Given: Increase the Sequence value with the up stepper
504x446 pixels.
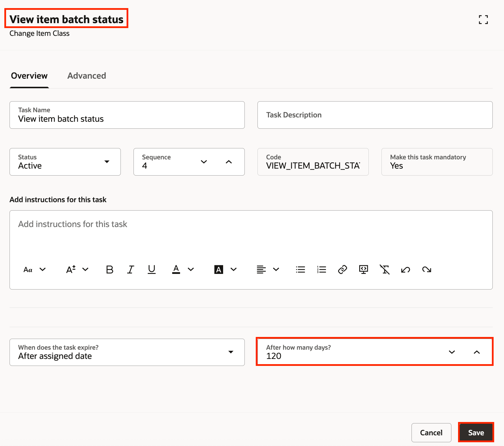Looking at the screenshot, I should pos(229,162).
